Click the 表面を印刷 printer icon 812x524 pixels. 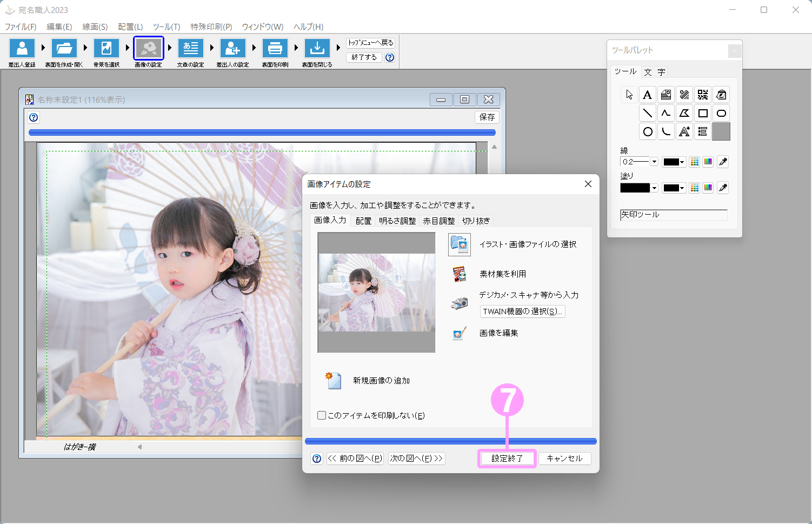pyautogui.click(x=275, y=49)
